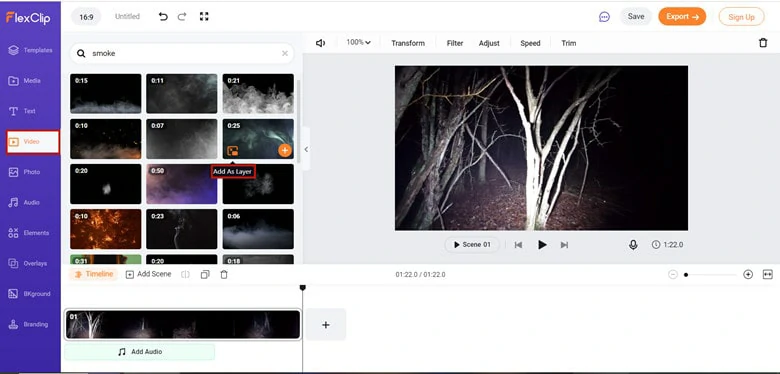Select the 0:50 purple smoke thumbnail

[182, 184]
